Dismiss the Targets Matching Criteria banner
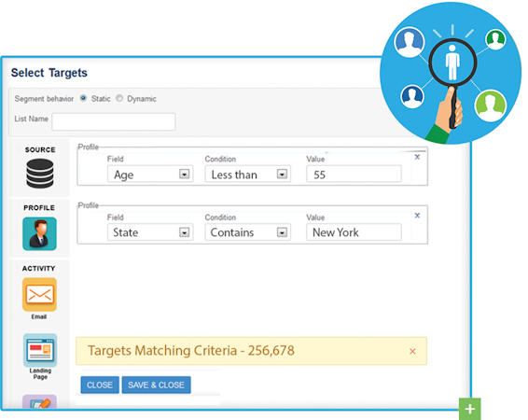The height and width of the screenshot is (420, 528). coord(412,351)
